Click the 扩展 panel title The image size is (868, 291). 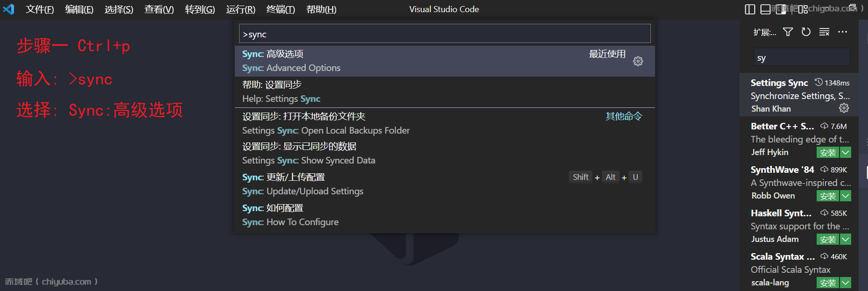tap(765, 32)
